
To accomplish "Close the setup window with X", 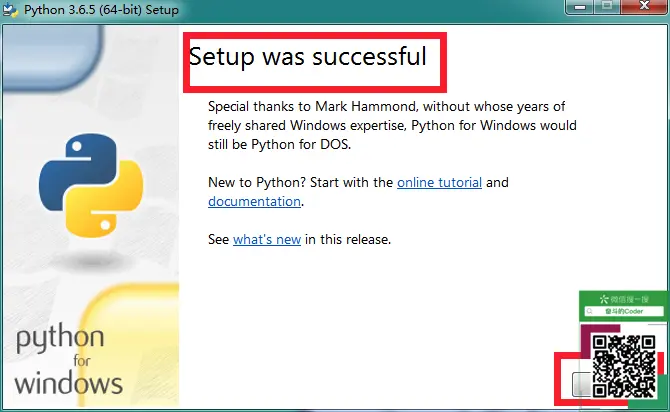I will coord(644,6).
